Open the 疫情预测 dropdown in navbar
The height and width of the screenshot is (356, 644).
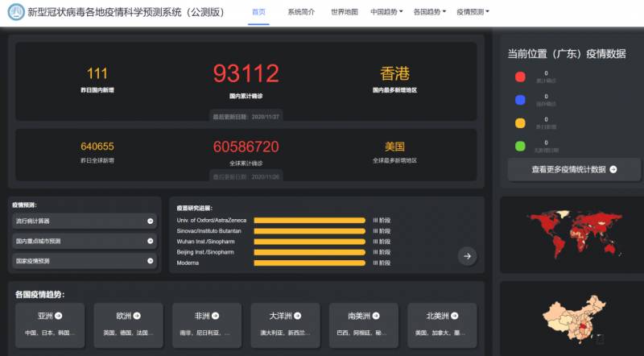tap(473, 12)
